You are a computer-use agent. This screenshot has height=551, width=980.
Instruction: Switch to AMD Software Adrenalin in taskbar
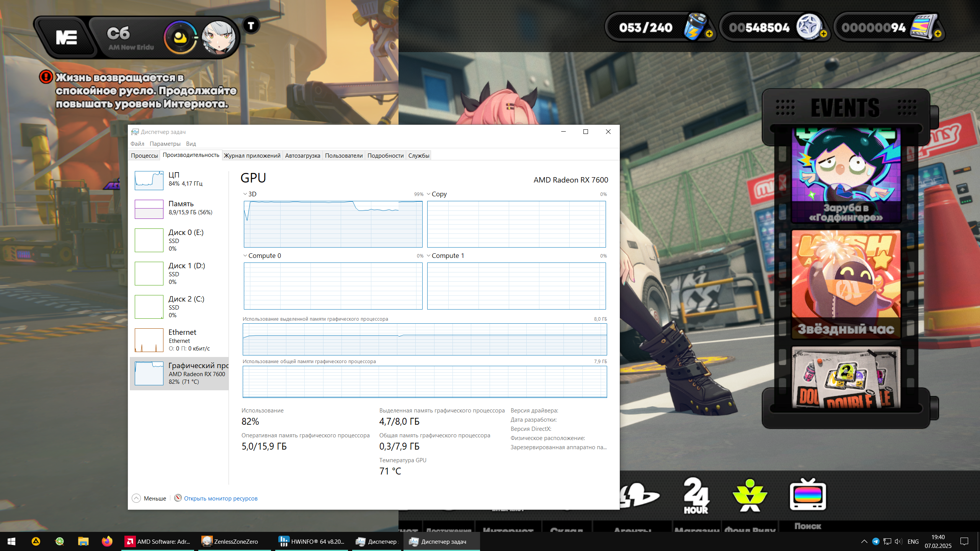(x=158, y=541)
